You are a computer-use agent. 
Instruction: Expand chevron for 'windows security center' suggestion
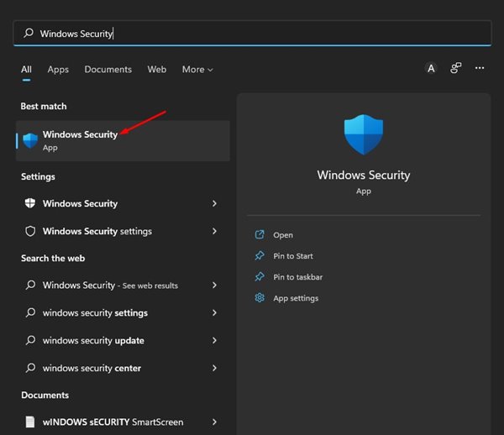click(214, 368)
